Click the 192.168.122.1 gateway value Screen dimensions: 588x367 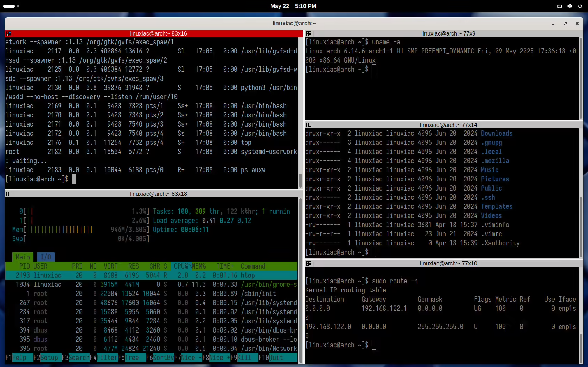384,308
